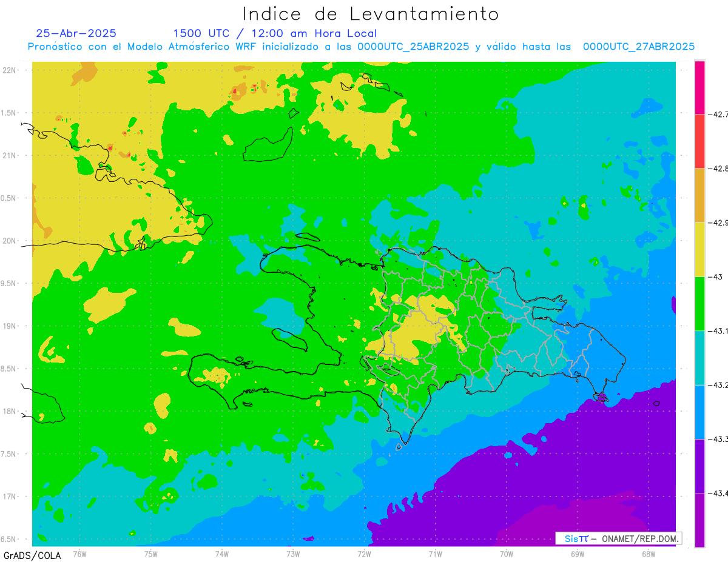728x562 pixels.
Task: Click the green segment in the color scale
Action: coord(699,303)
